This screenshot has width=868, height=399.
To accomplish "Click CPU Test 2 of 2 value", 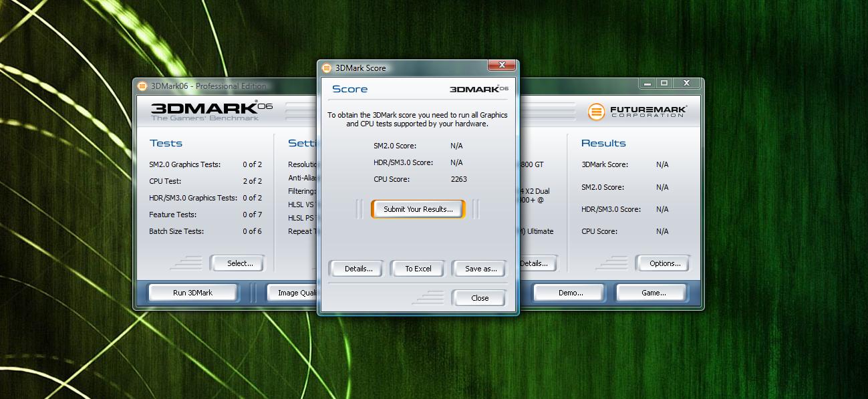I will (252, 181).
